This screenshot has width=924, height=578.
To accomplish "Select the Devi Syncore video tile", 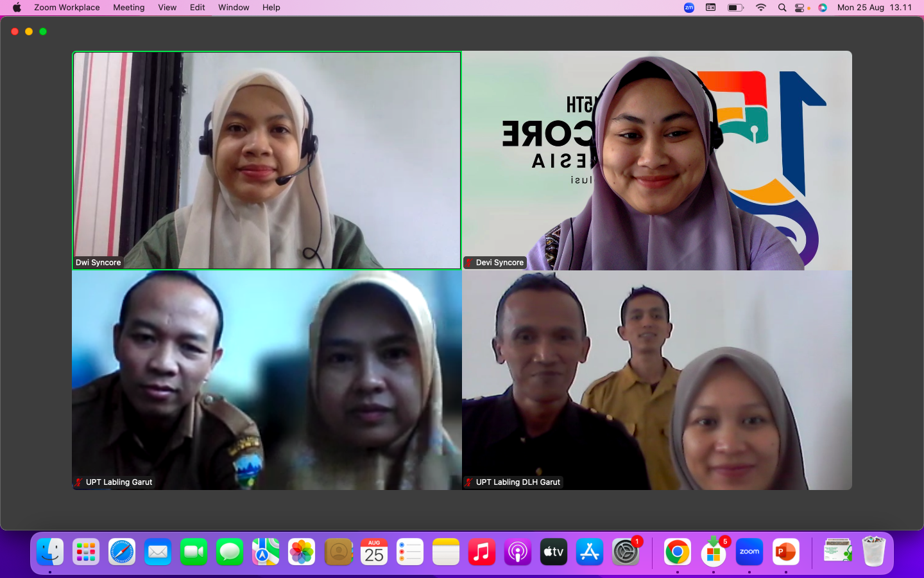I will tap(657, 161).
